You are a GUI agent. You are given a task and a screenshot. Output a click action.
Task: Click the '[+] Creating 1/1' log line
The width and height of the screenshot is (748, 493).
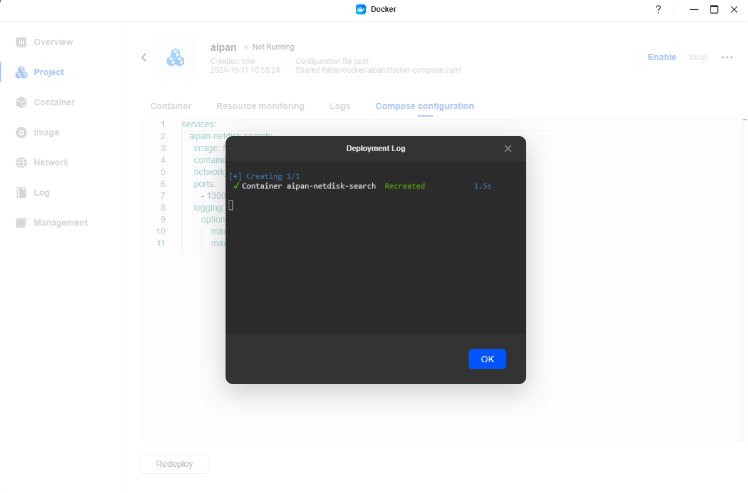pos(264,176)
